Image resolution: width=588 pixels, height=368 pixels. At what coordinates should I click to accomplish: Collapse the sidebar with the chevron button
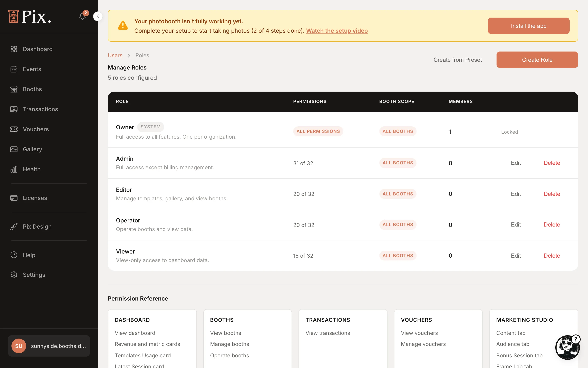98,16
